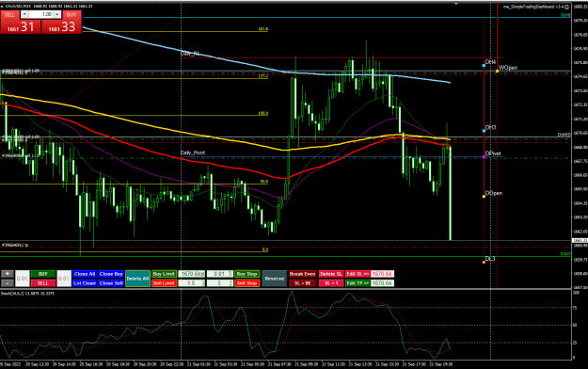This screenshot has height=369, width=588.
Task: Click the SELL one-click trading button
Action: point(9,15)
